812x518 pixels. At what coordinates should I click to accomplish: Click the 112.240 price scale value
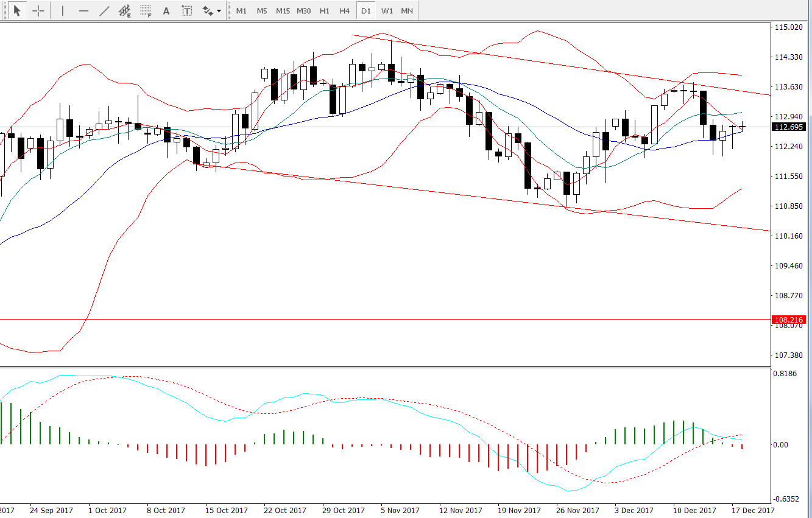click(x=788, y=147)
